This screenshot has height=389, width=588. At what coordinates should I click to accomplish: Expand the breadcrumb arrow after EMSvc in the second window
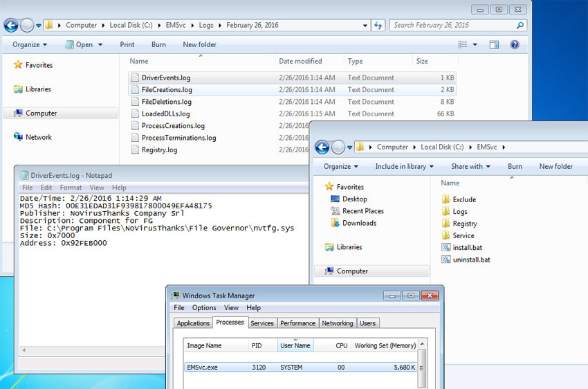click(504, 147)
